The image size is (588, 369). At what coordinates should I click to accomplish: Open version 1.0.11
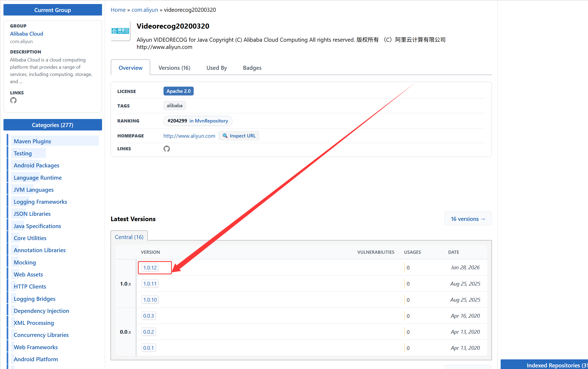(150, 284)
